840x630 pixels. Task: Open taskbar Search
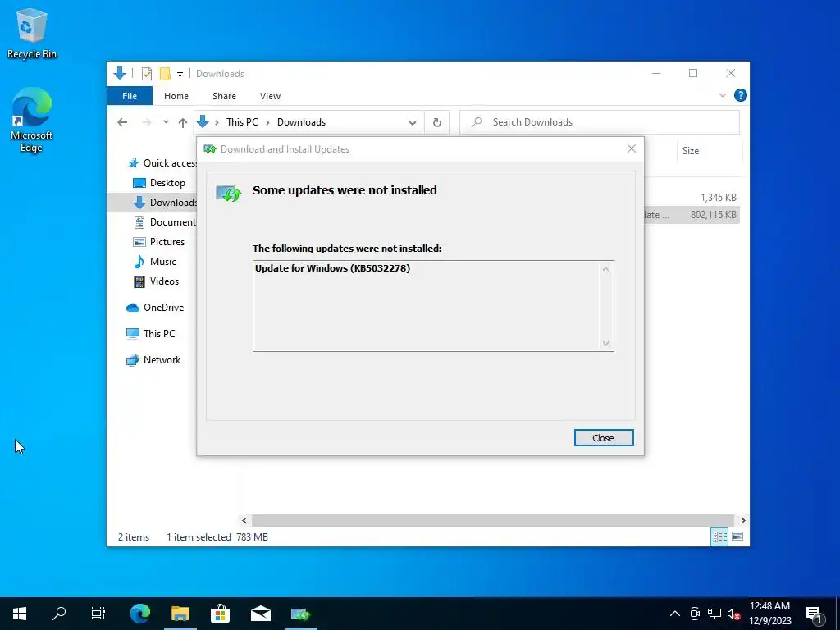59,614
